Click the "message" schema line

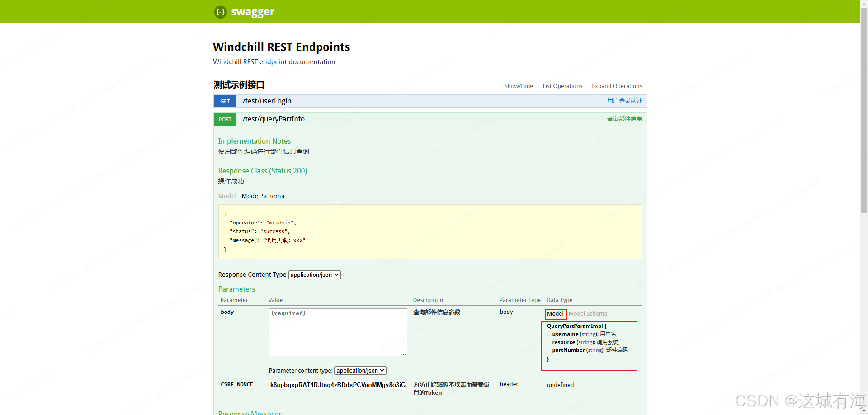tap(268, 241)
